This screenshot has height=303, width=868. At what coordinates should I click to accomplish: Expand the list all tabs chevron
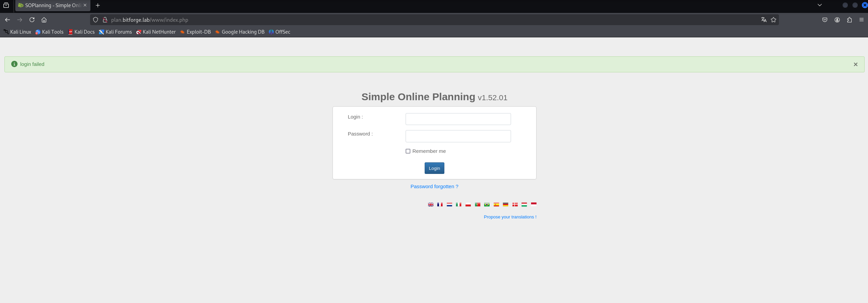click(820, 5)
